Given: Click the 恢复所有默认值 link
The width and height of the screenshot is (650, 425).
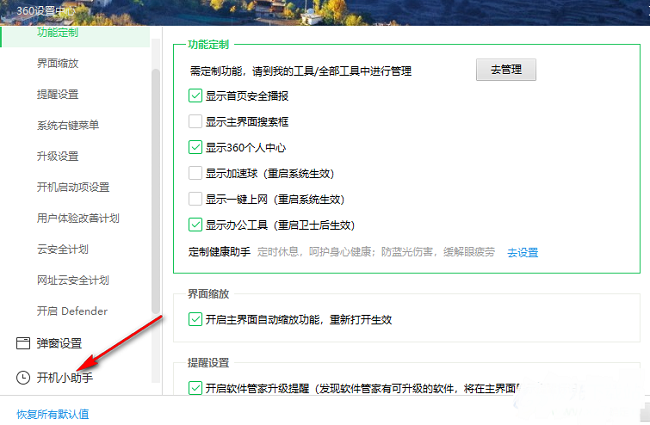Looking at the screenshot, I should tap(53, 414).
